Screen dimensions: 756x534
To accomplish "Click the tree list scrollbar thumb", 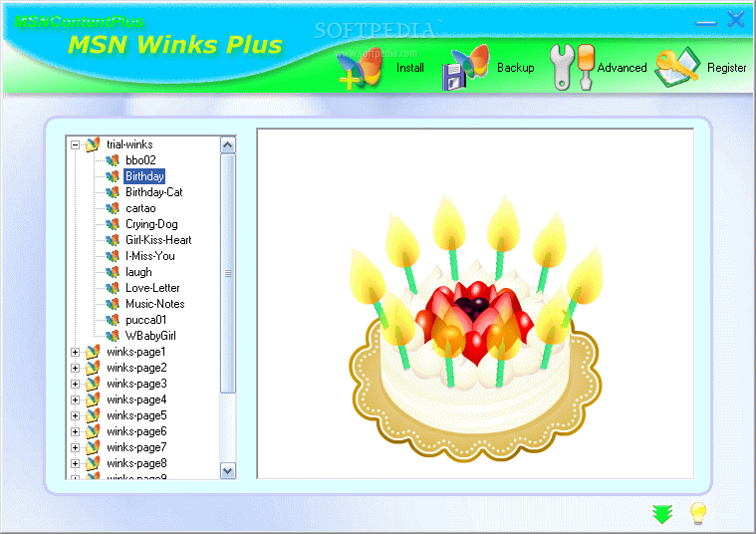I will click(227, 274).
